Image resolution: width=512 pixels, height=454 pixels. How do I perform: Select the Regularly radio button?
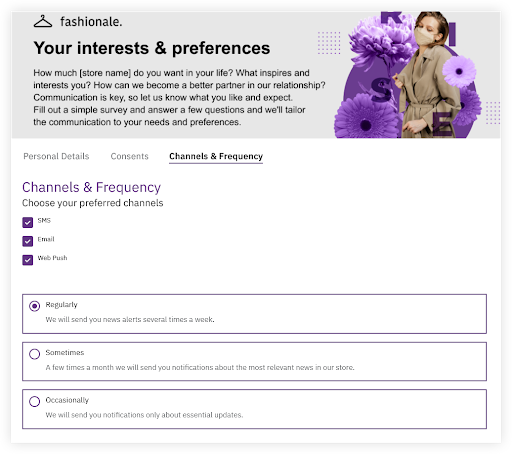click(x=34, y=306)
